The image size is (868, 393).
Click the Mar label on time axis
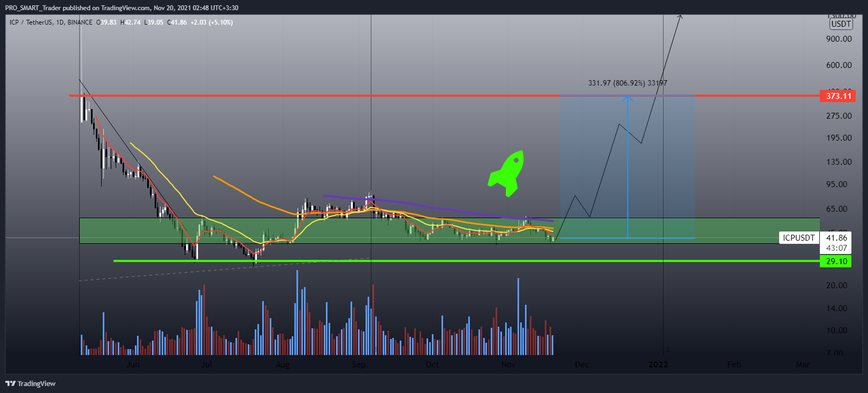[x=803, y=365]
